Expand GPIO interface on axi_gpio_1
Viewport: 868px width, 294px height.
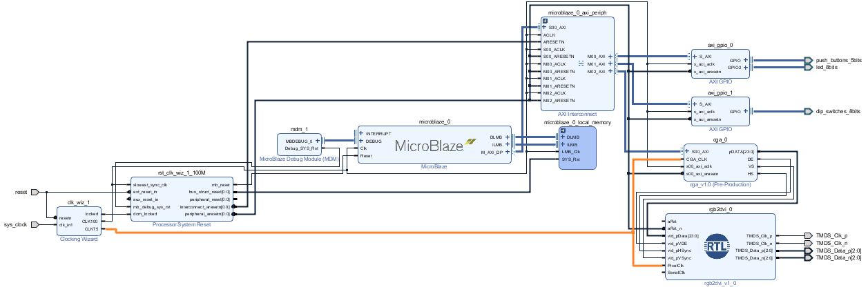tap(746, 111)
